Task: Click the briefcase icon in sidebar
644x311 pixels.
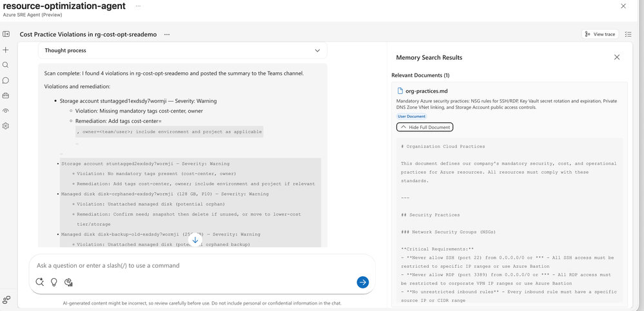Action: (x=6, y=95)
